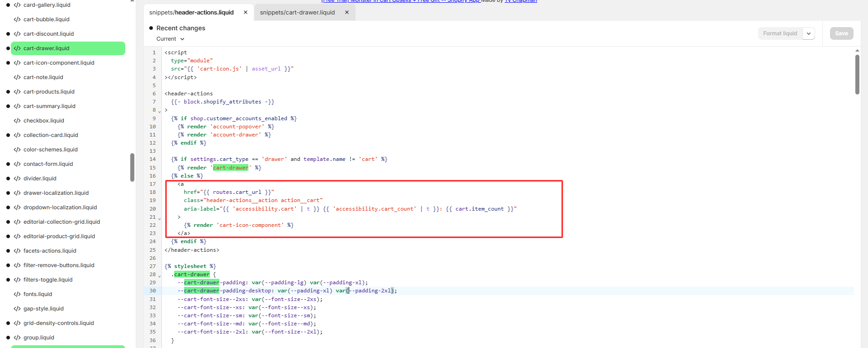This screenshot has height=348, width=868.
Task: Open fonts.liquid file
Action: [38, 294]
